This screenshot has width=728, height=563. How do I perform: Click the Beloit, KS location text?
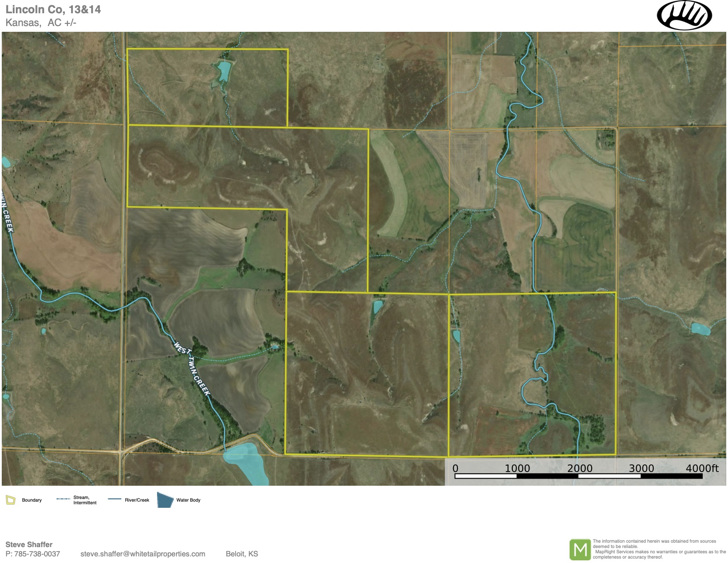click(x=242, y=554)
